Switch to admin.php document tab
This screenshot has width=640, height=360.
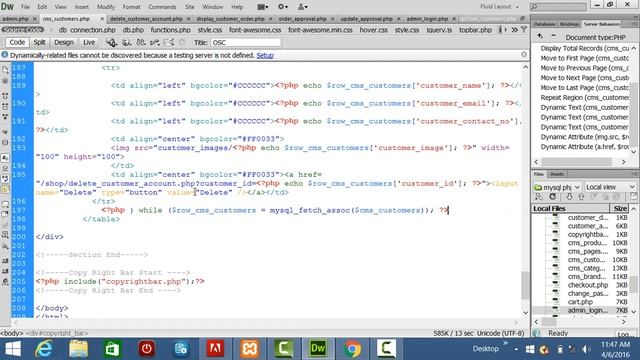(16, 19)
